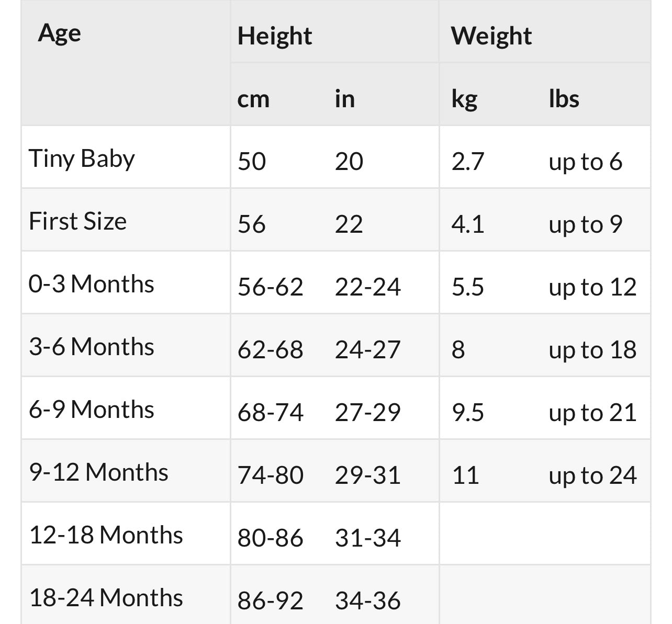
Task: Click the cm sub-header
Action: [253, 99]
